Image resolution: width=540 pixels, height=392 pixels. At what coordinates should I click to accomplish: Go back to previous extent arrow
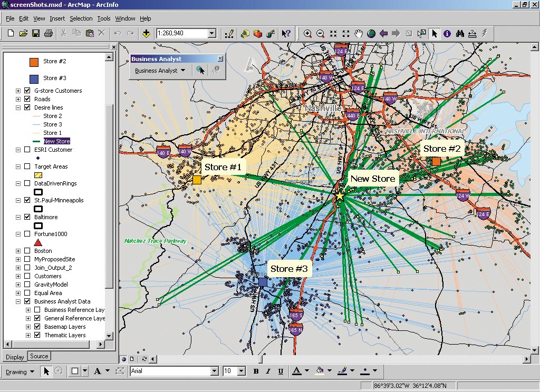383,33
